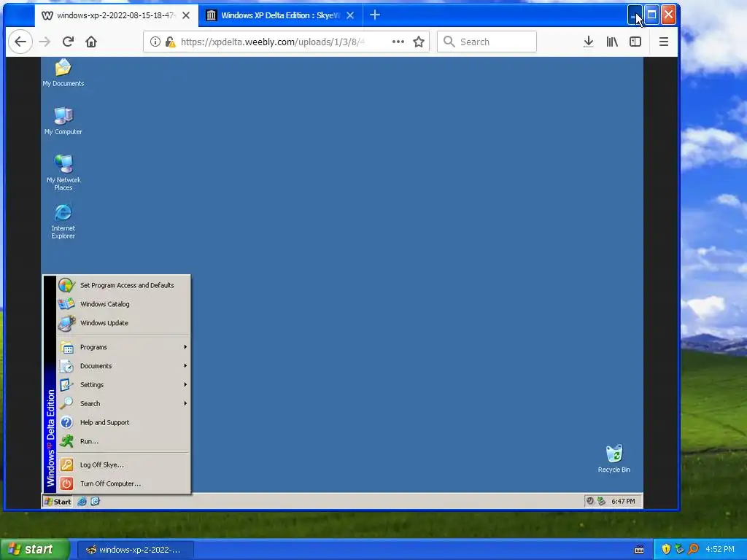Close the Windows XP Delta Edition tab

click(x=350, y=15)
